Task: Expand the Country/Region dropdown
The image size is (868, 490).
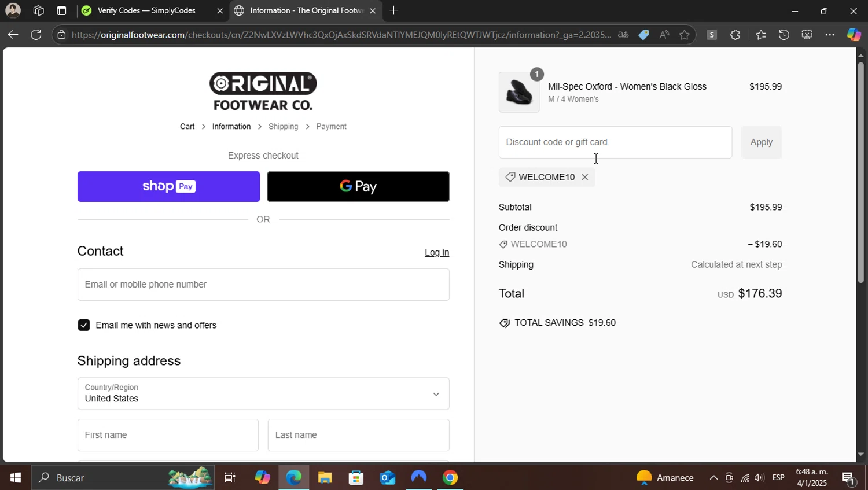Action: 263,393
